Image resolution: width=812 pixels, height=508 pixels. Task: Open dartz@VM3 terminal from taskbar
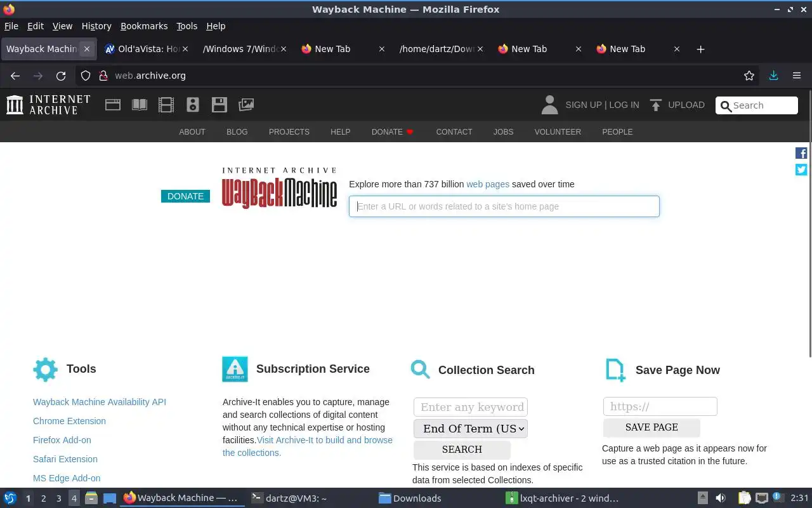coord(289,498)
